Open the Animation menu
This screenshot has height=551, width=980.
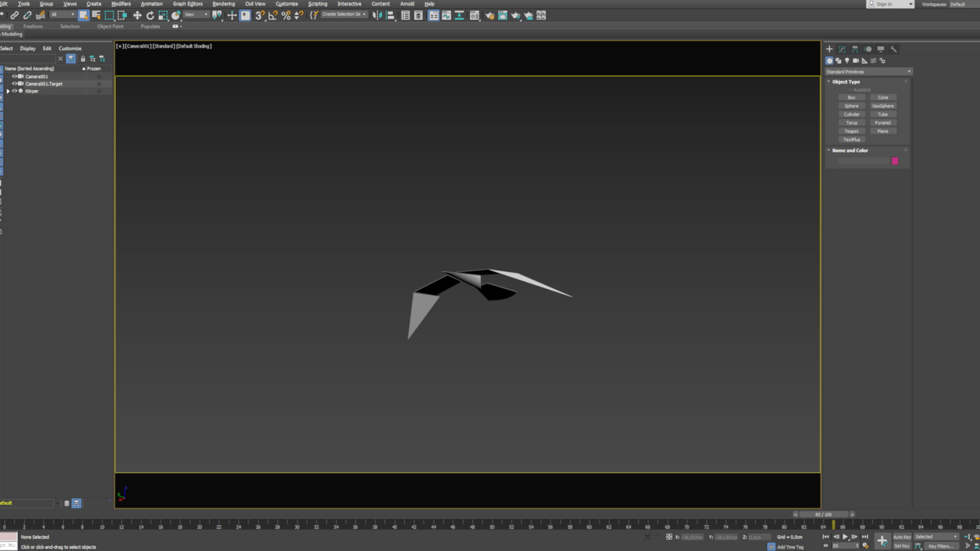(152, 4)
